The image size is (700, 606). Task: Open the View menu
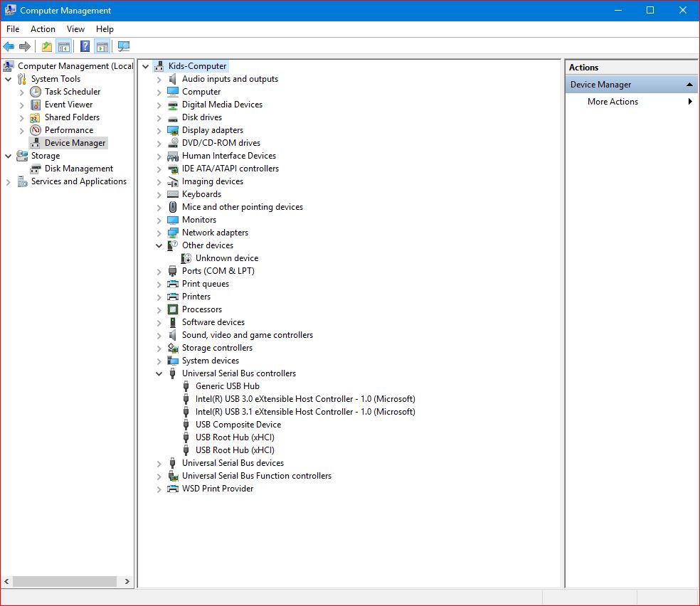tap(75, 29)
